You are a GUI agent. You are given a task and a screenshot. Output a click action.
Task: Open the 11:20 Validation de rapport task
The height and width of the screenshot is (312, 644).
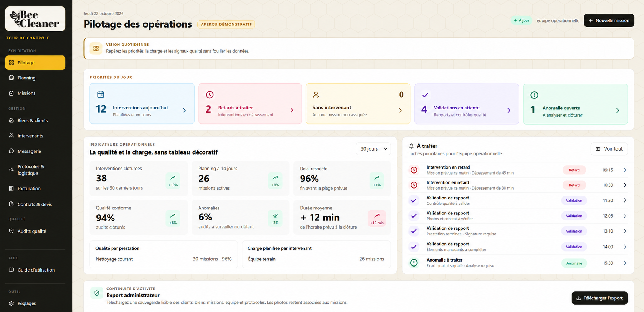click(518, 200)
